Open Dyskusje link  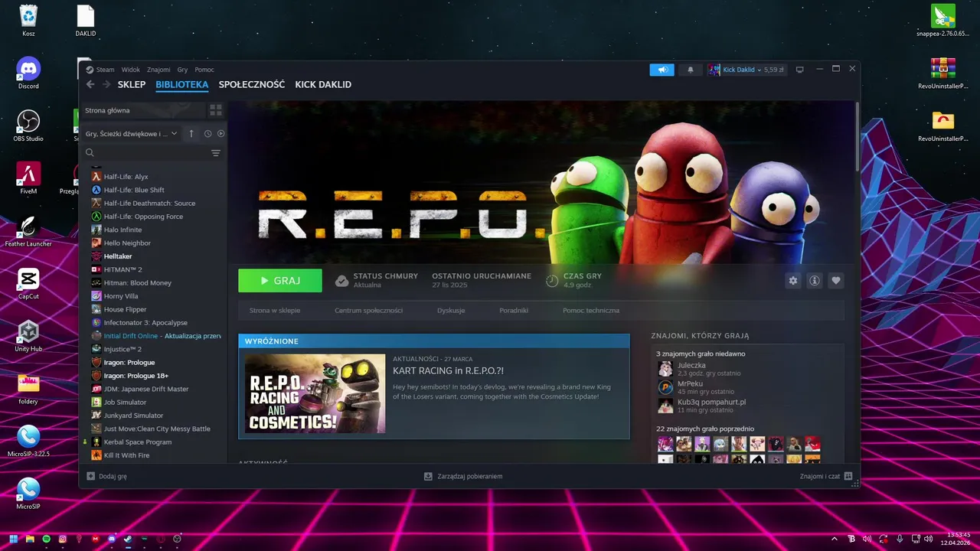pos(451,311)
